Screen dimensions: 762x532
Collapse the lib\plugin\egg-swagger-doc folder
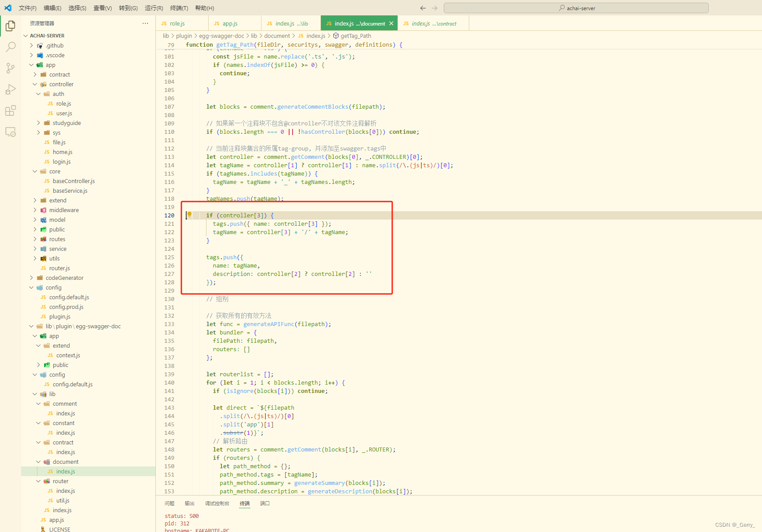click(x=88, y=326)
